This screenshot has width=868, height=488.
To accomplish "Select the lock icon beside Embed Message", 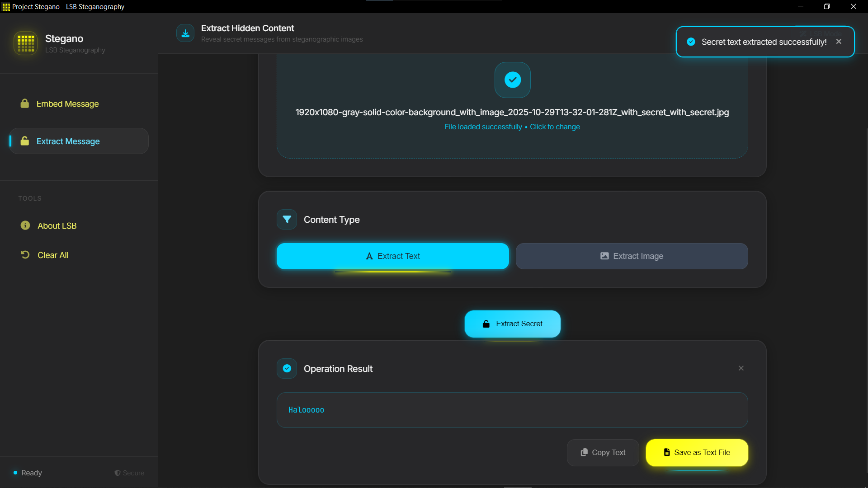I will click(x=25, y=103).
